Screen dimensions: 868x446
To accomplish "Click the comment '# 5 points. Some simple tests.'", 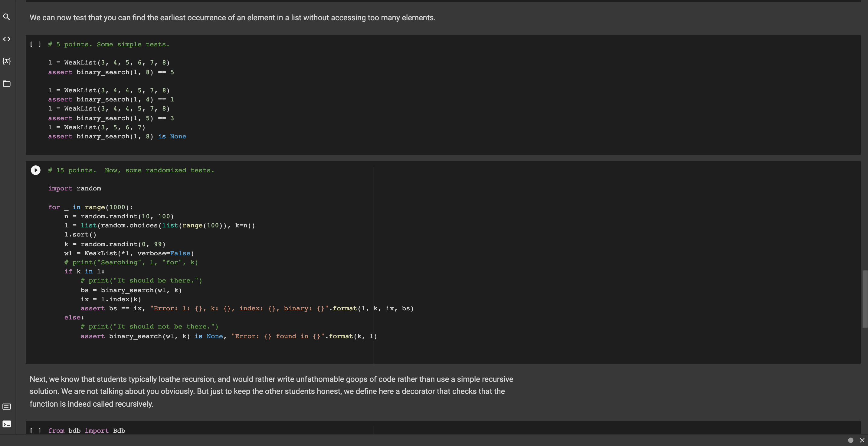I will tap(109, 45).
